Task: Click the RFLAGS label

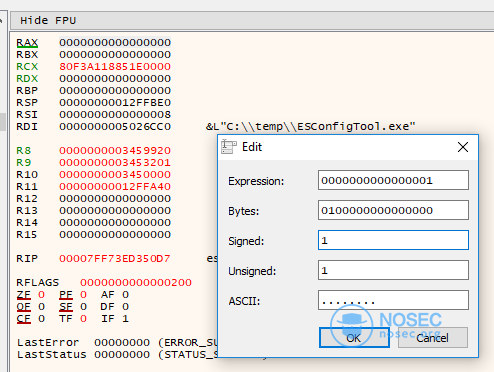Action: coord(38,283)
